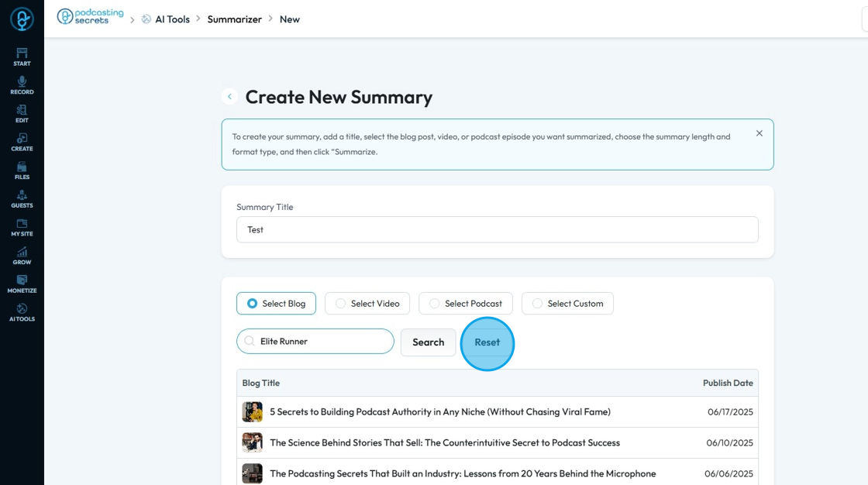Image resolution: width=868 pixels, height=485 pixels.
Task: Go to Summarizer breadcrumb
Action: [x=234, y=19]
